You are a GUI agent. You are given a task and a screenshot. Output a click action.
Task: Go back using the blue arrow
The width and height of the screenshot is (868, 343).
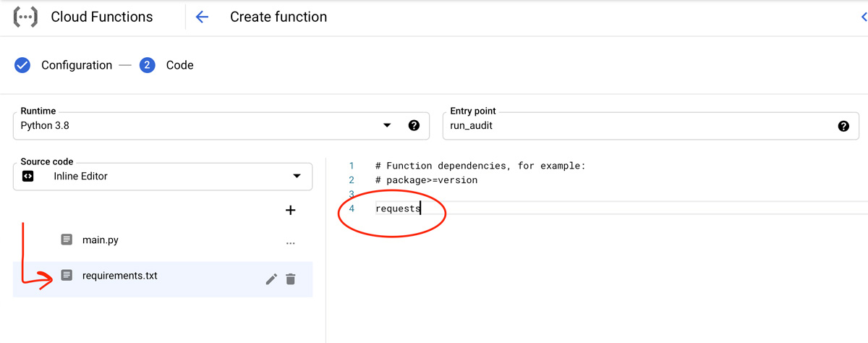coord(203,17)
